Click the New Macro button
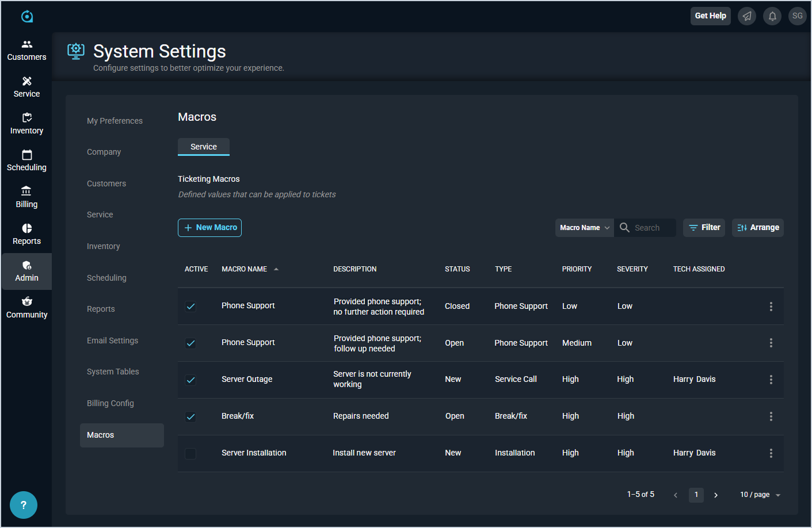The image size is (812, 528). point(209,228)
